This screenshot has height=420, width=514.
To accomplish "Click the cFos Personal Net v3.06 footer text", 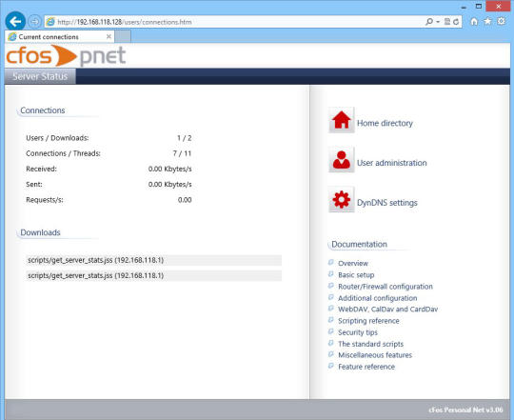I will 465,410.
